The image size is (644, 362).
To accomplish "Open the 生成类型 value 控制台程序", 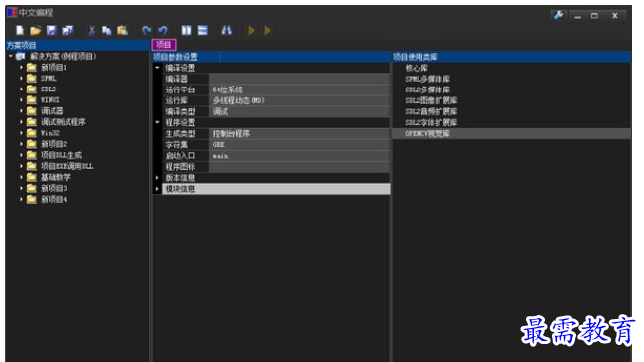I will 300,134.
